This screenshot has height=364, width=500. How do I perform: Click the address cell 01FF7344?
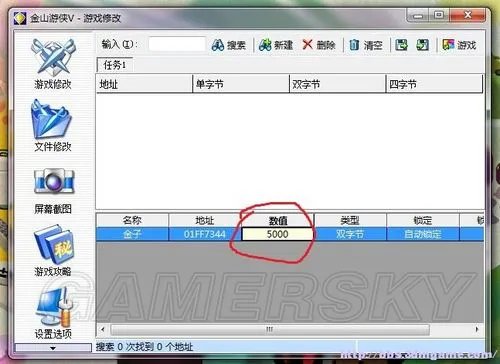205,234
